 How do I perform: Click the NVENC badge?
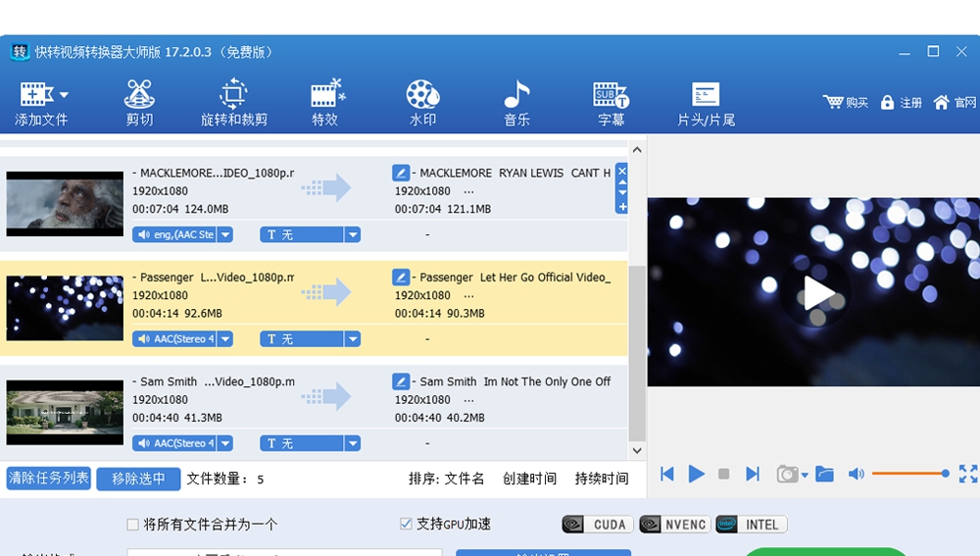tap(675, 524)
